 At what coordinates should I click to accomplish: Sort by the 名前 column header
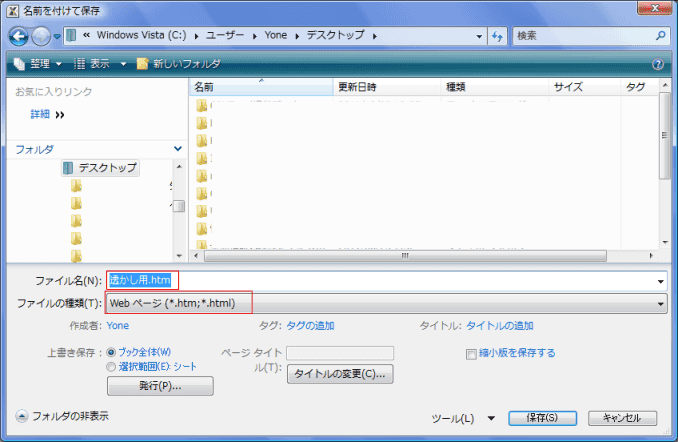tap(261, 87)
